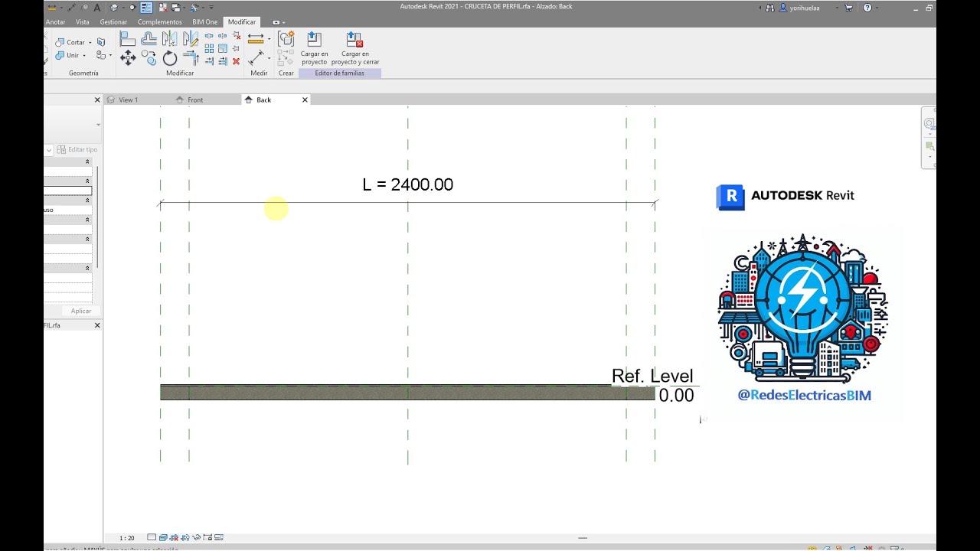Select the Align tool in Modificar panel

(x=128, y=40)
